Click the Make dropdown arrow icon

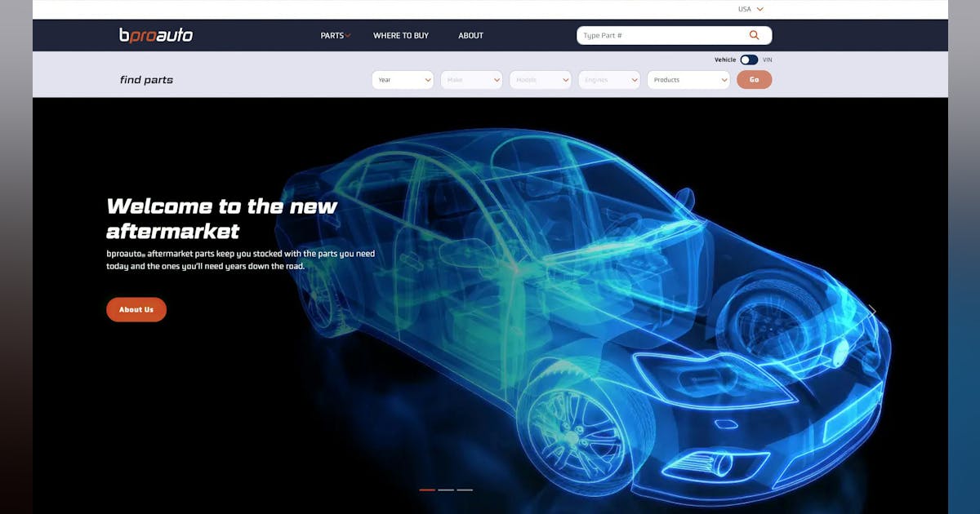(x=496, y=79)
